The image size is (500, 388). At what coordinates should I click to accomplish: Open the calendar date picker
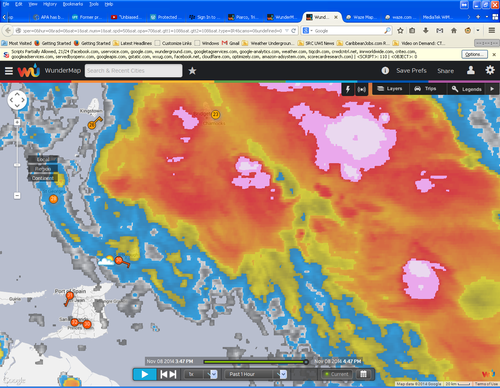point(363,374)
